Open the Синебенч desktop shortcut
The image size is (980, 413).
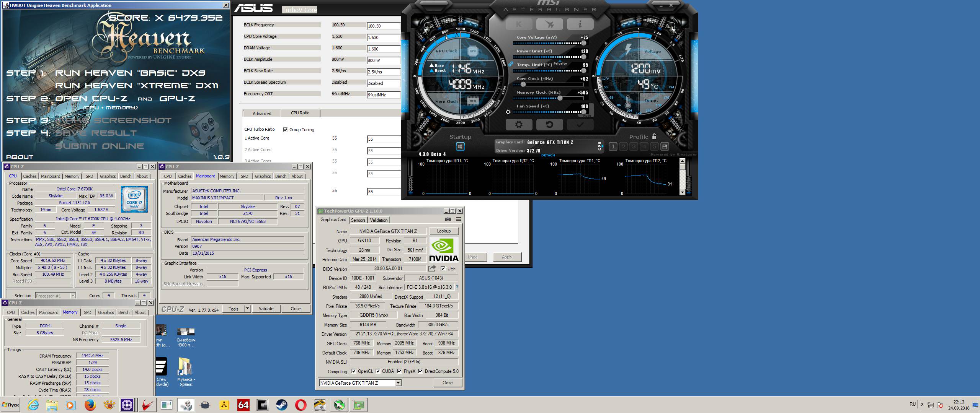coord(186,337)
